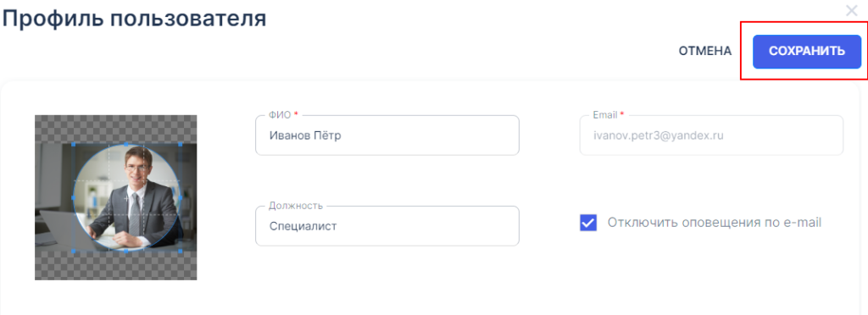Focus the ФИО field with Иванов Пётр
The width and height of the screenshot is (868, 315).
tap(387, 135)
